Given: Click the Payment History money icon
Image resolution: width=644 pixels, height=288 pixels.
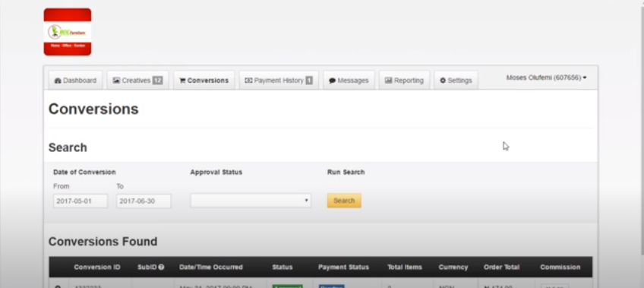Looking at the screenshot, I should 248,81.
